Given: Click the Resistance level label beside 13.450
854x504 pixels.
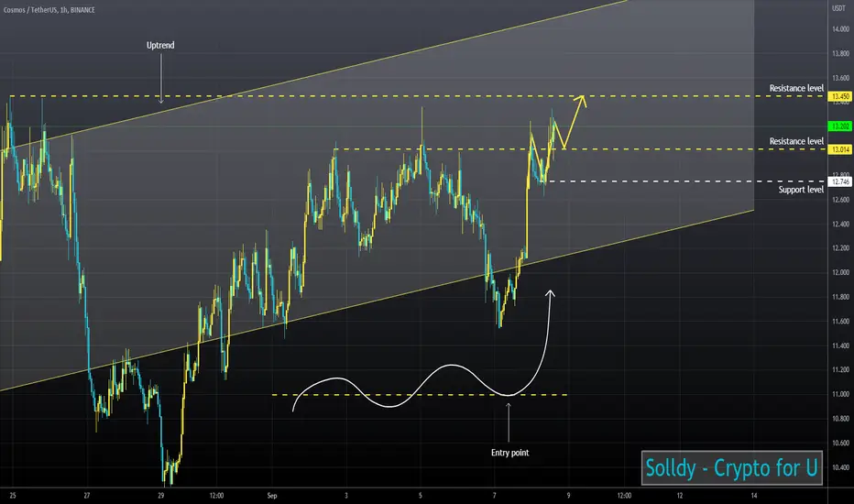Looking at the screenshot, I should click(x=796, y=88).
